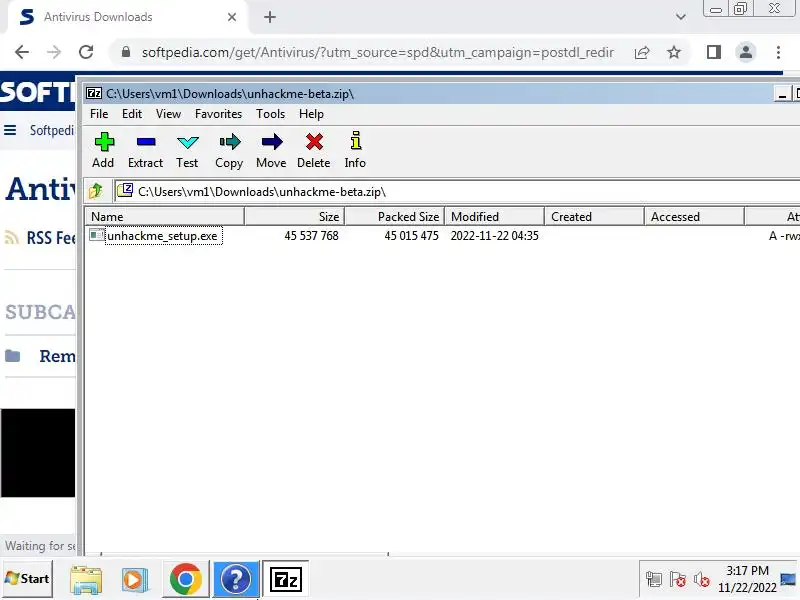
Task: Share this page from Chrome address bar
Action: point(642,52)
